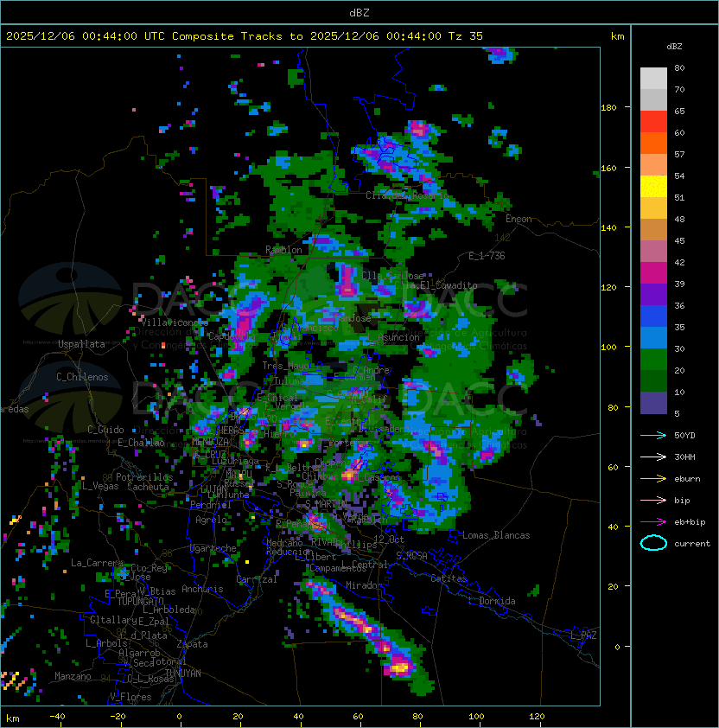Click the 'dBZ' title at the top bar
The image size is (719, 728).
coord(359,13)
